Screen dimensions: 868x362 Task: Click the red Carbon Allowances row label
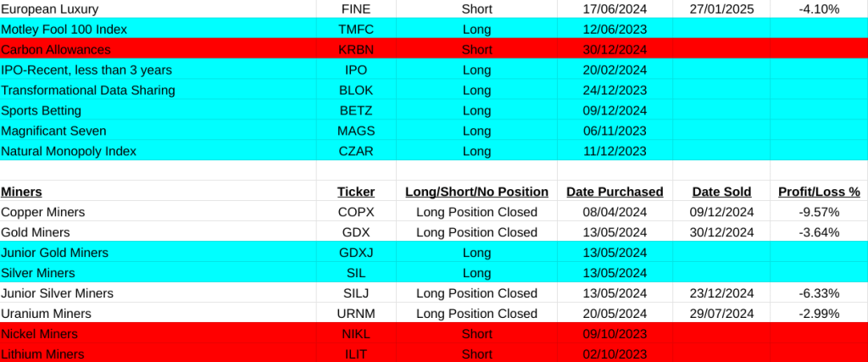point(55,50)
